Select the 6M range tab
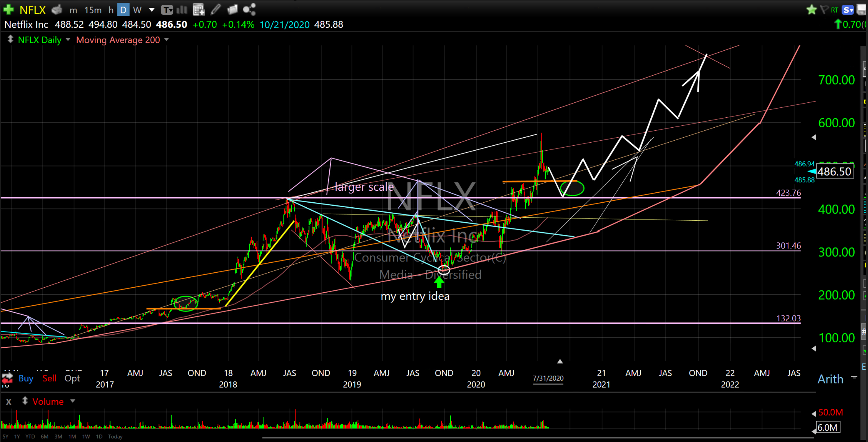This screenshot has width=868, height=442. [x=45, y=436]
